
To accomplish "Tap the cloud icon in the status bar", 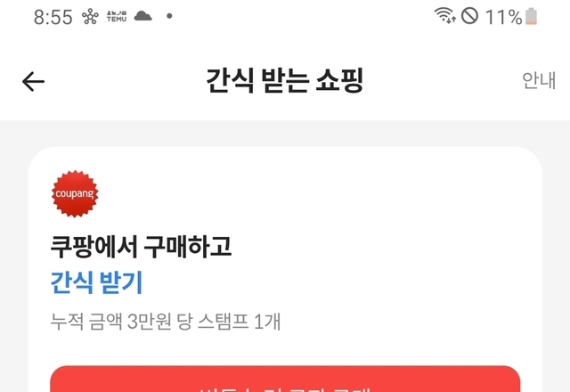I will pyautogui.click(x=142, y=16).
